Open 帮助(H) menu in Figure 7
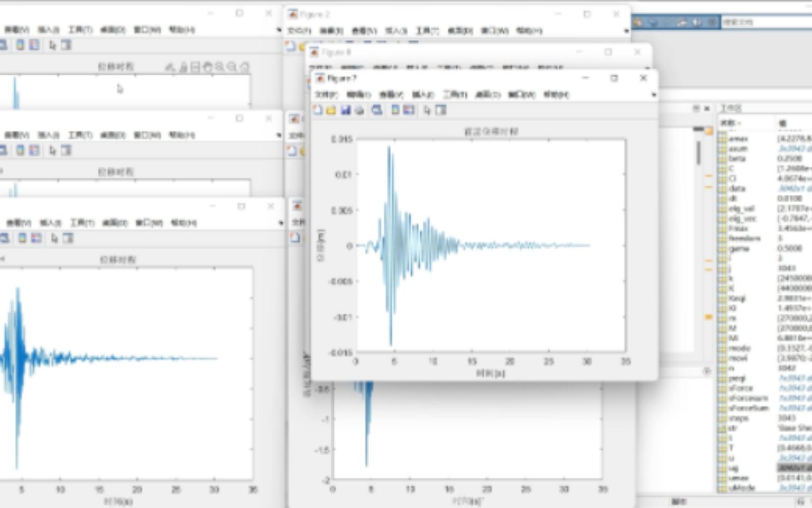The image size is (812, 508). pyautogui.click(x=556, y=95)
